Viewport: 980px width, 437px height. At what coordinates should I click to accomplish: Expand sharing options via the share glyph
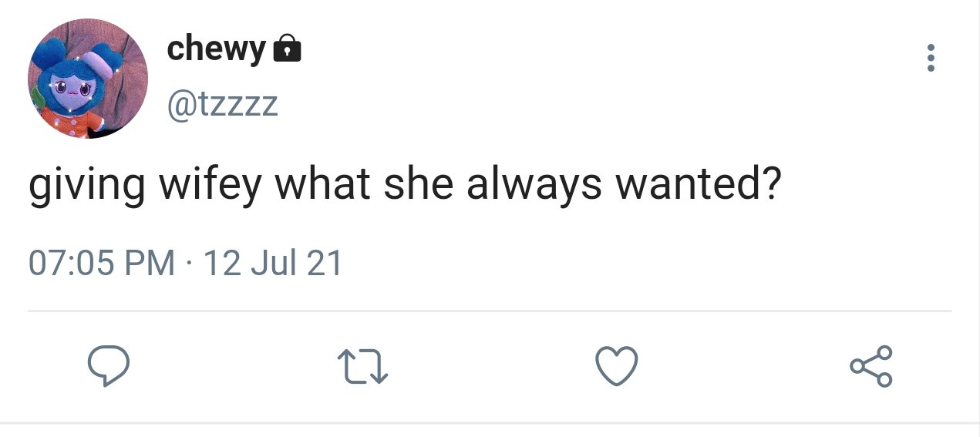coord(871,366)
